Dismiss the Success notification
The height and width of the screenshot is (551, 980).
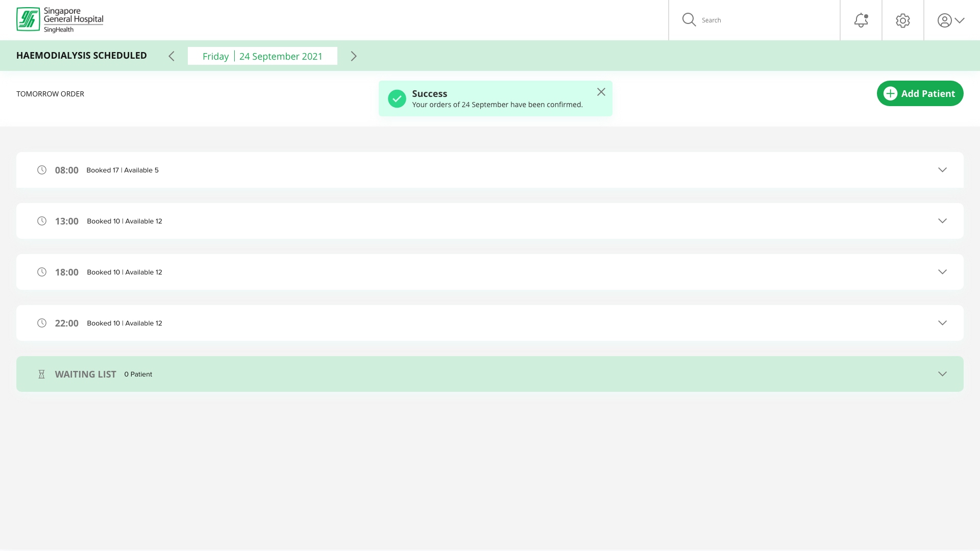601,92
